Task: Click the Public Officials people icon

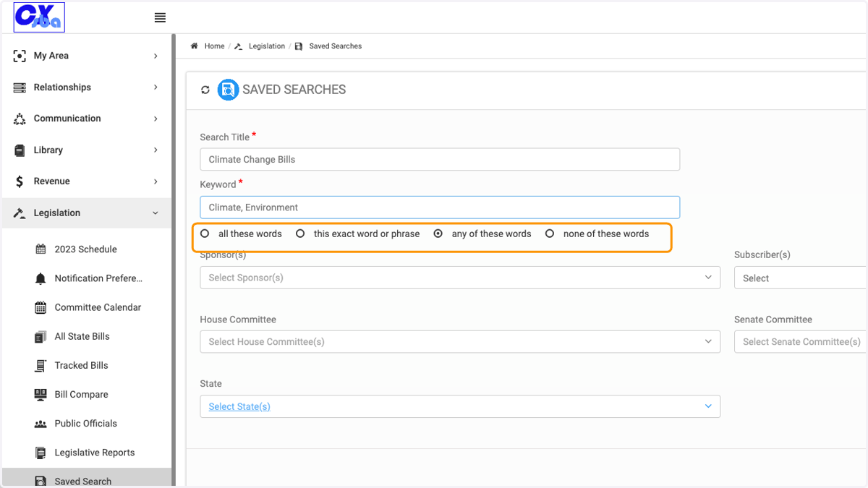Action: click(x=41, y=424)
